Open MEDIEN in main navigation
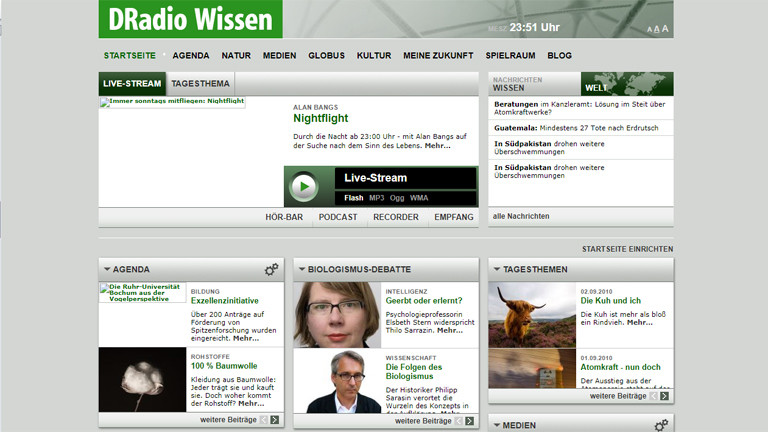This screenshot has width=768, height=432. click(x=279, y=55)
